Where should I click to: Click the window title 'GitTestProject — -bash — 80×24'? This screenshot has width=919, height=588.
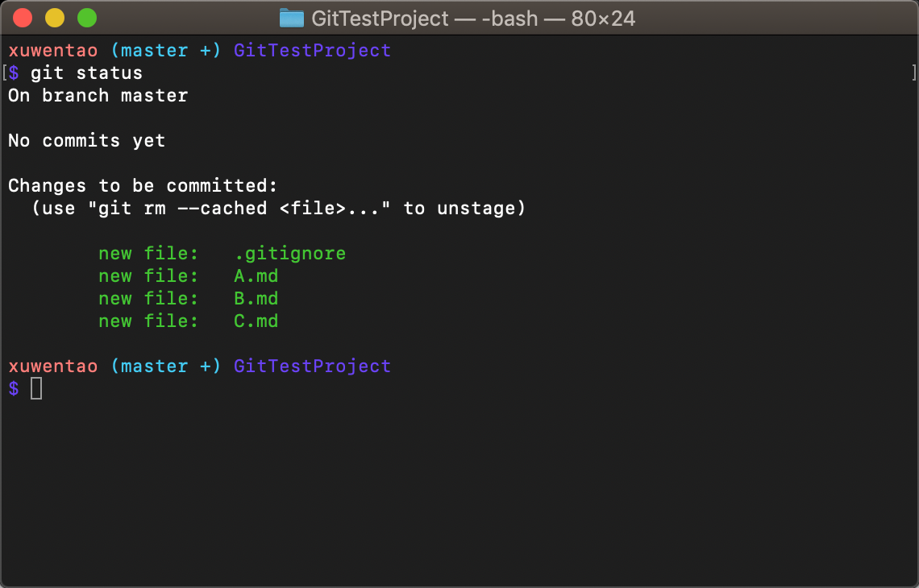pos(473,19)
